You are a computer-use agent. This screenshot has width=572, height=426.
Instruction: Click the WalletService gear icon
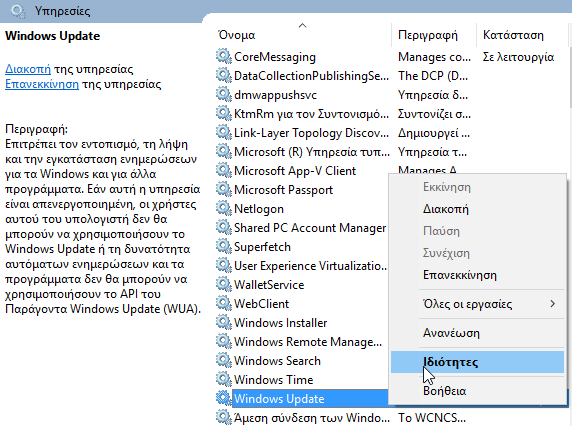pos(224,284)
